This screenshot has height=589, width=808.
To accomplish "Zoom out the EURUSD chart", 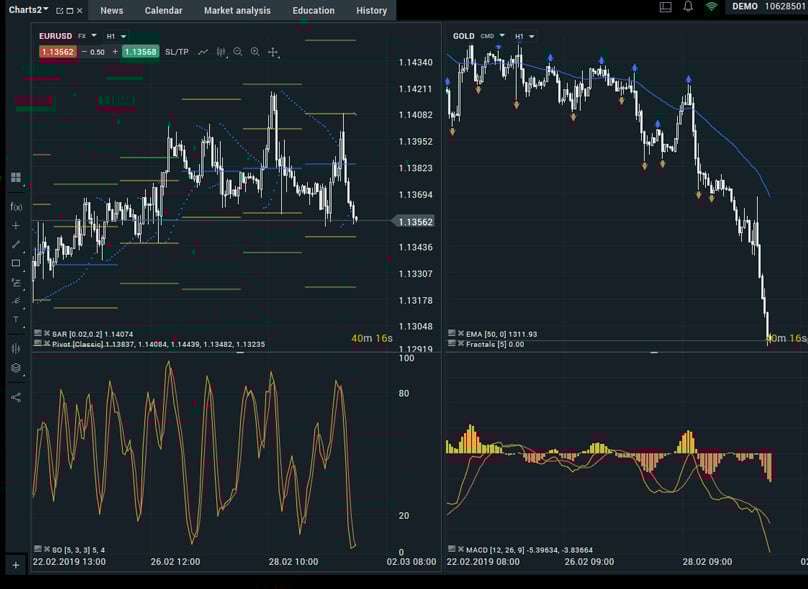I will pos(238,52).
